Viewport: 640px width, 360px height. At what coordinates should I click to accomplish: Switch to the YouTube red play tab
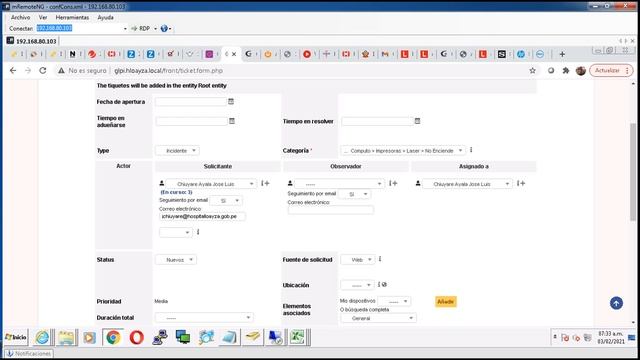coord(307,54)
